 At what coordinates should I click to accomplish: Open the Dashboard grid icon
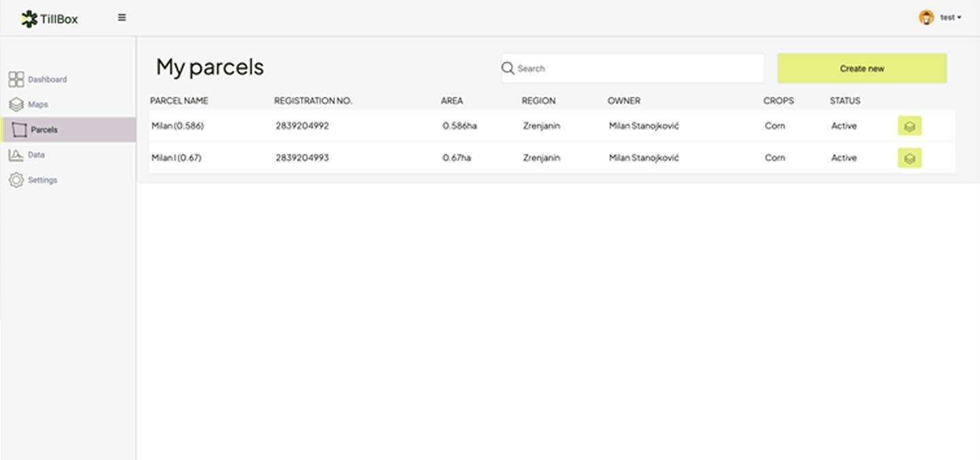pyautogui.click(x=16, y=79)
